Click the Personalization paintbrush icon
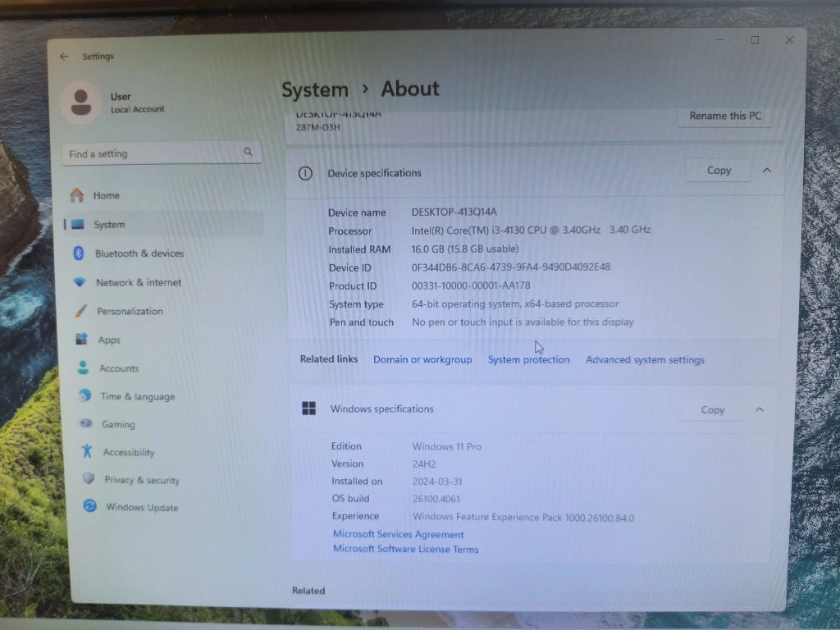This screenshot has width=840, height=630. point(81,311)
